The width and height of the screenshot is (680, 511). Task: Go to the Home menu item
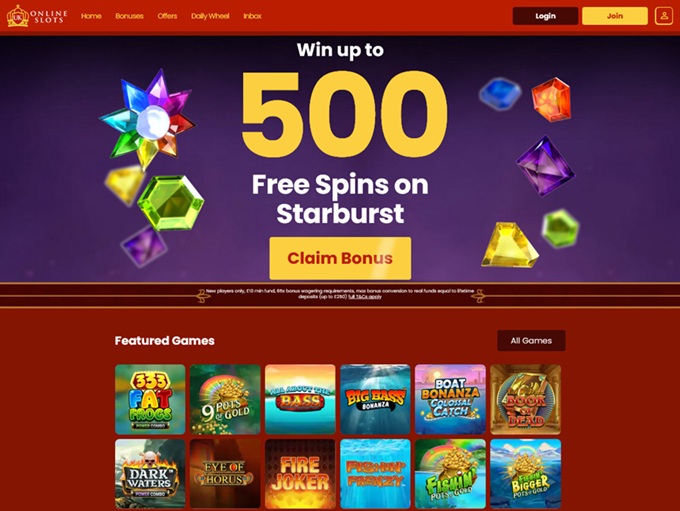(91, 16)
